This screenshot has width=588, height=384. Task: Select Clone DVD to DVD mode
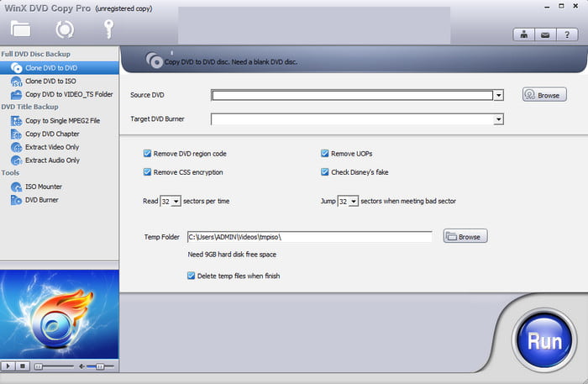coord(60,68)
